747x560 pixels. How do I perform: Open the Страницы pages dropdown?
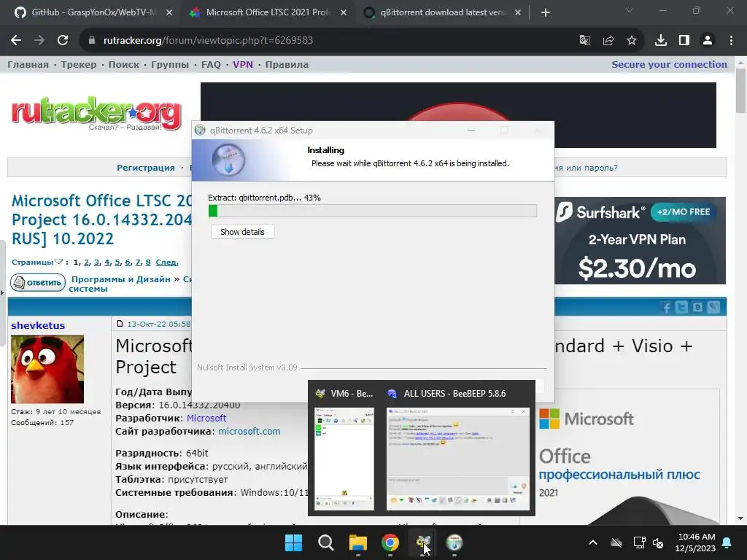[x=36, y=262]
